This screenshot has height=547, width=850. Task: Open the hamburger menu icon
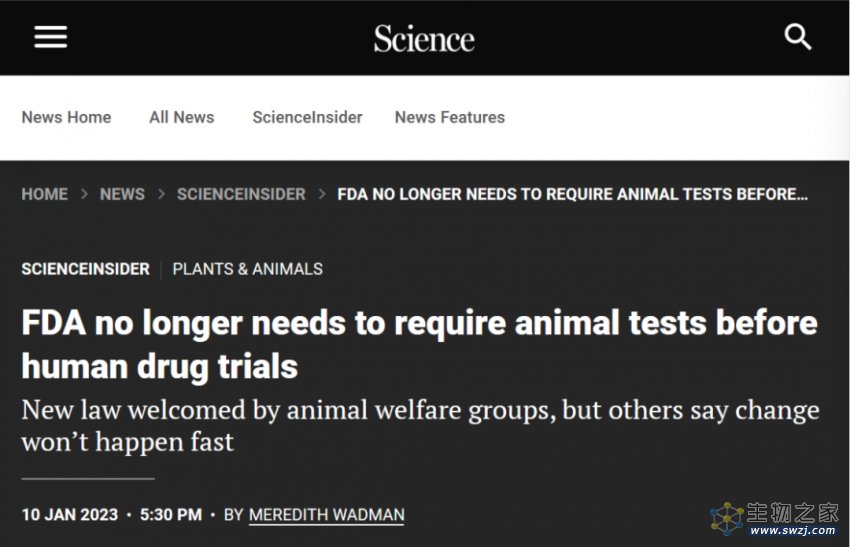(x=50, y=37)
